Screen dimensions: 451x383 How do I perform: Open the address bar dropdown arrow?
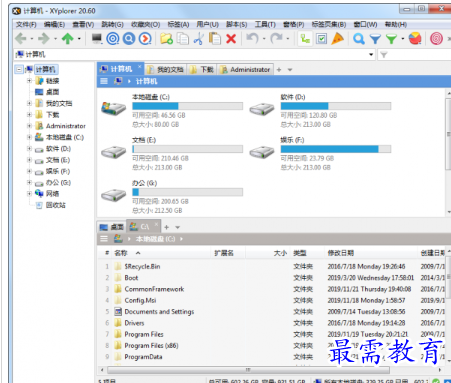(x=371, y=55)
